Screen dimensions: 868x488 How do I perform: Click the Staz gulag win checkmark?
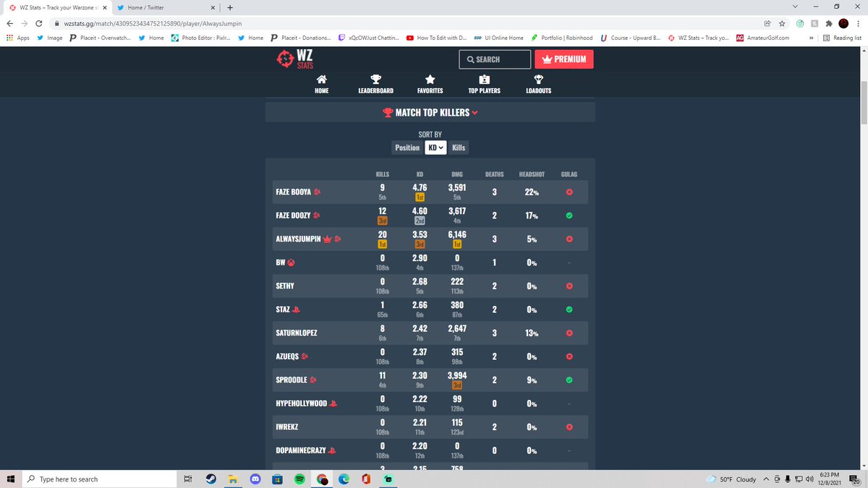pos(569,309)
